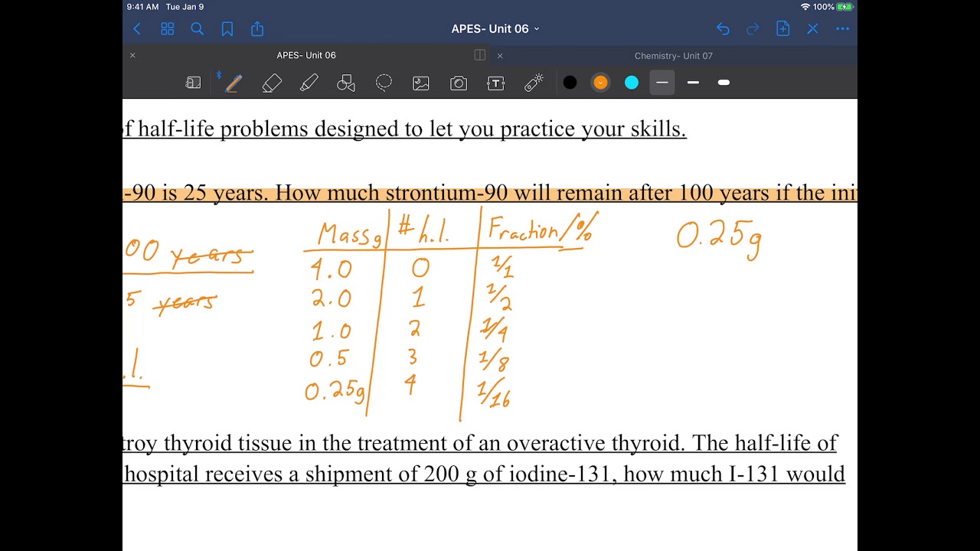Image resolution: width=980 pixels, height=551 pixels.
Task: Select the Text box tool
Action: tap(496, 83)
